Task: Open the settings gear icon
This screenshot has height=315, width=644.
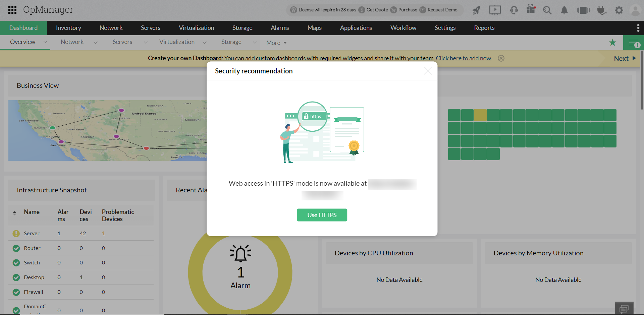Action: (x=619, y=10)
